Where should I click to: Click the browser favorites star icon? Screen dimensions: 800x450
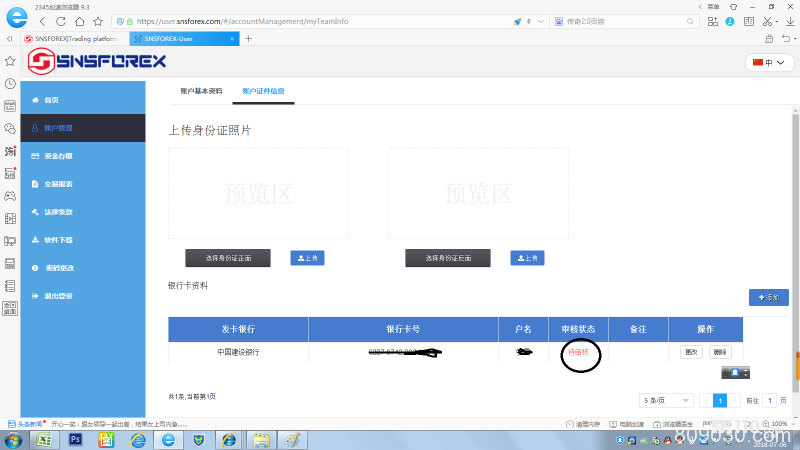[x=10, y=61]
